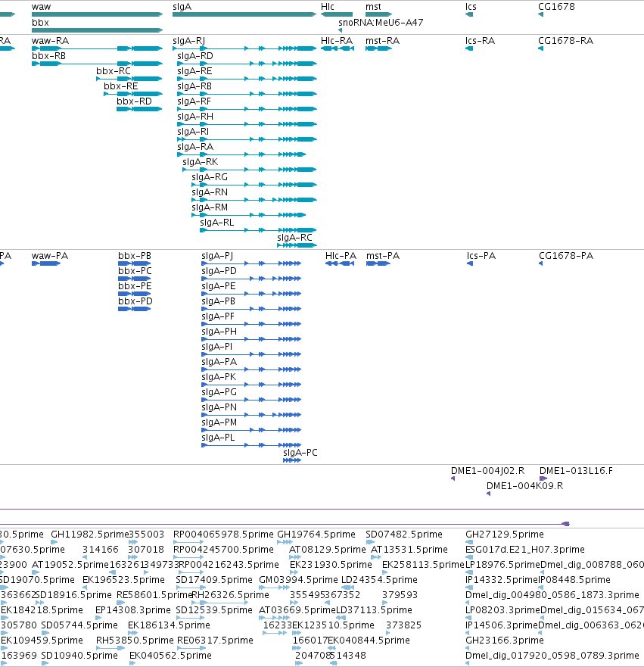Select the waw-RA transcript label
Viewport: 644px width, 667px height.
pos(50,41)
